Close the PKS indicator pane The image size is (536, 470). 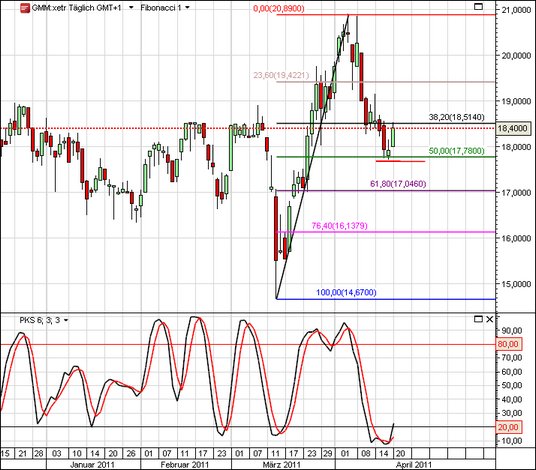tap(490, 319)
